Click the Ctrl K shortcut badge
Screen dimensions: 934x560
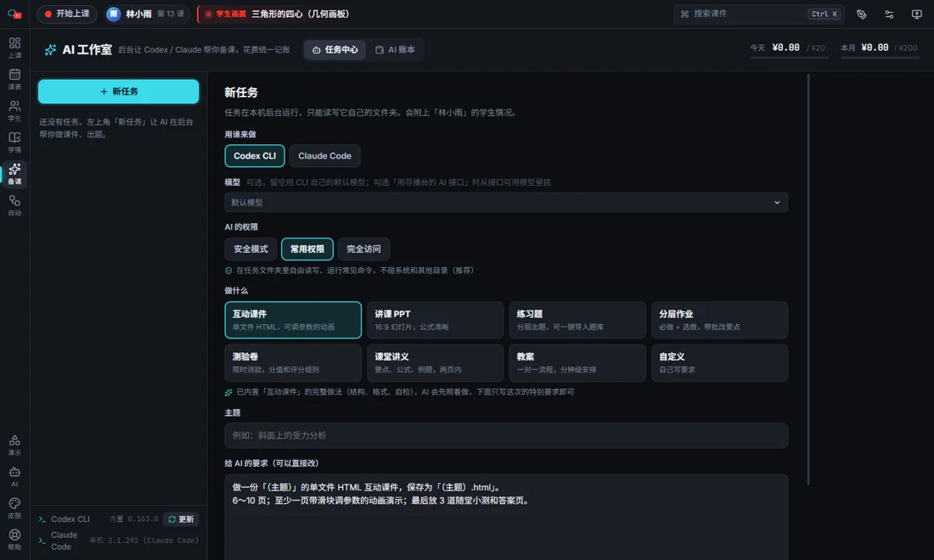[x=824, y=14]
